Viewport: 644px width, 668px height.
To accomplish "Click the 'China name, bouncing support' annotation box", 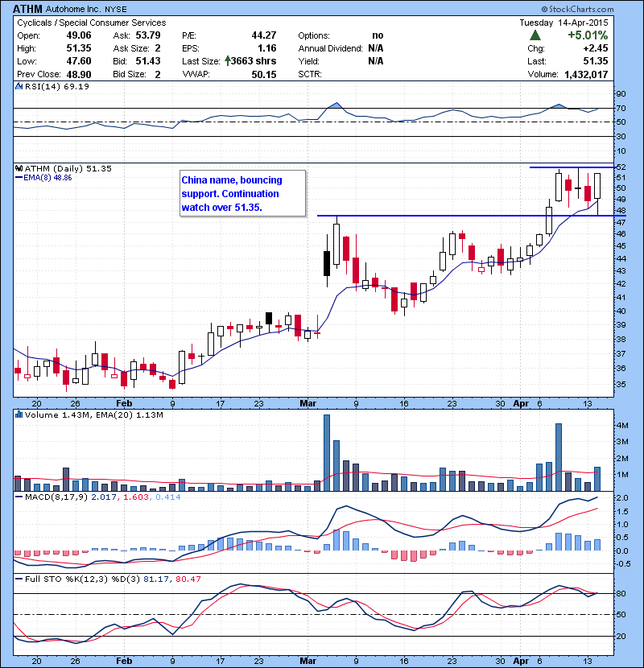I will 242,193.
